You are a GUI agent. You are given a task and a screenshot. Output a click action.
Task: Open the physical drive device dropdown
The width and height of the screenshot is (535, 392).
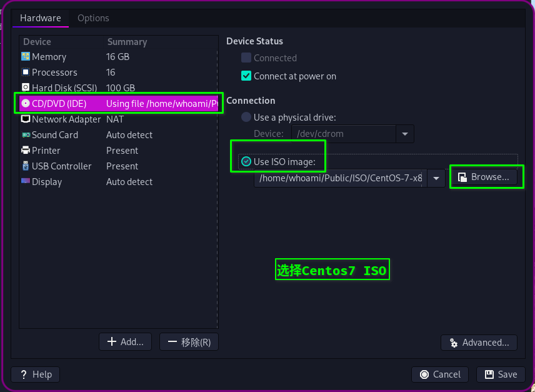pos(405,134)
